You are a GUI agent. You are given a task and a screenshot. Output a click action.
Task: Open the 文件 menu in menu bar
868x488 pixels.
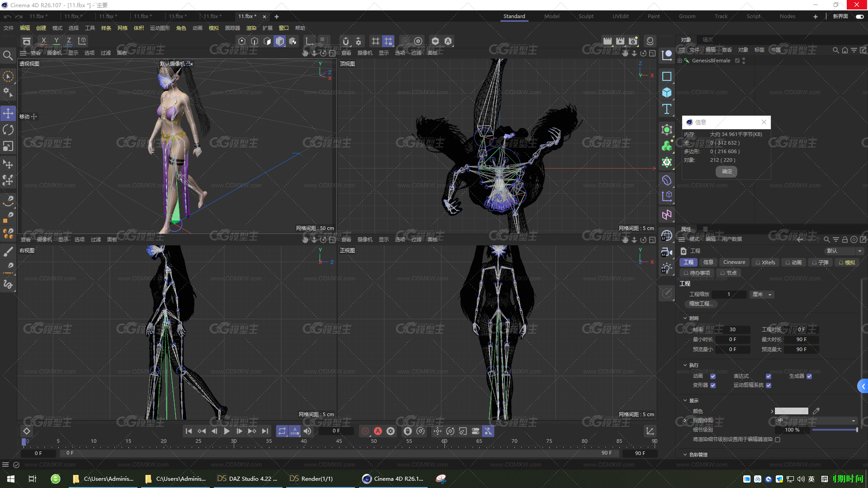(x=9, y=28)
